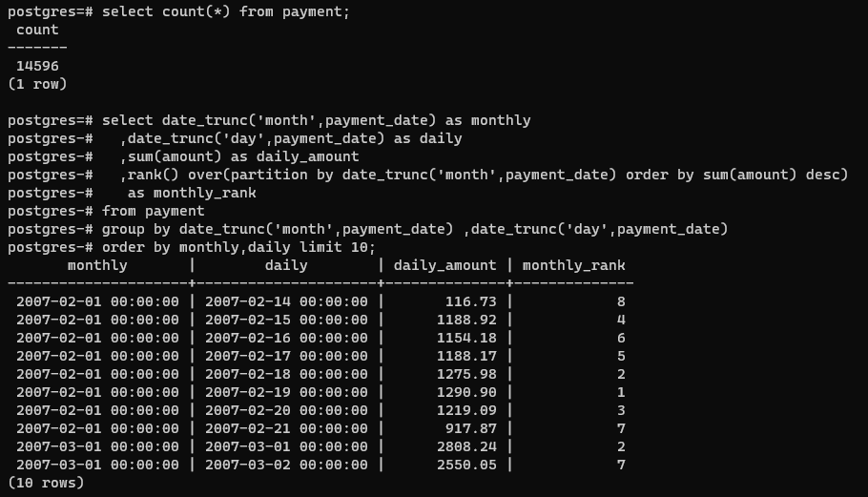
Task: Click the daily date 2007-02-14 cell
Action: (286, 301)
